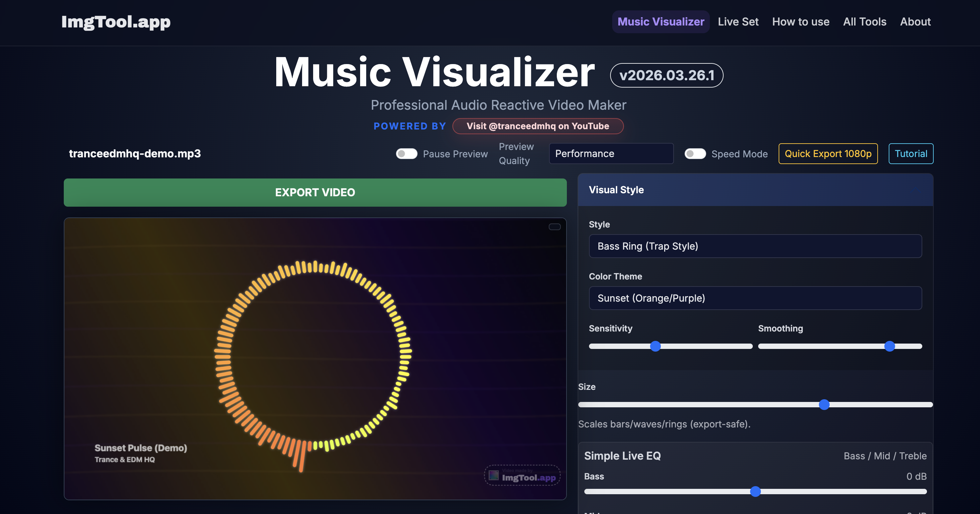Switch to the Live Set section
The image size is (980, 514).
pyautogui.click(x=738, y=22)
